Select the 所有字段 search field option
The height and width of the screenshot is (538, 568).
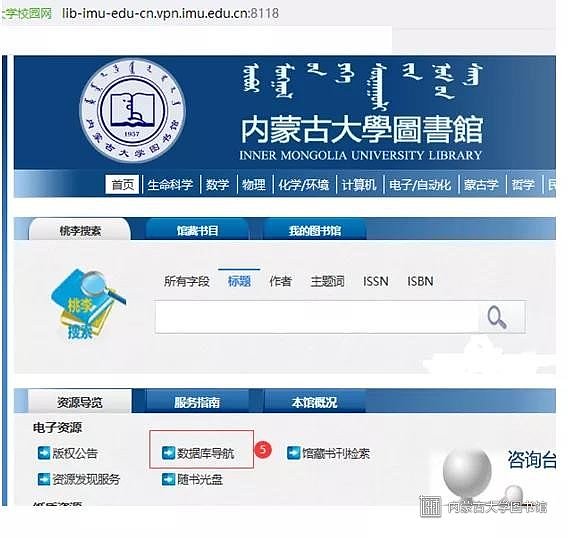(x=187, y=281)
